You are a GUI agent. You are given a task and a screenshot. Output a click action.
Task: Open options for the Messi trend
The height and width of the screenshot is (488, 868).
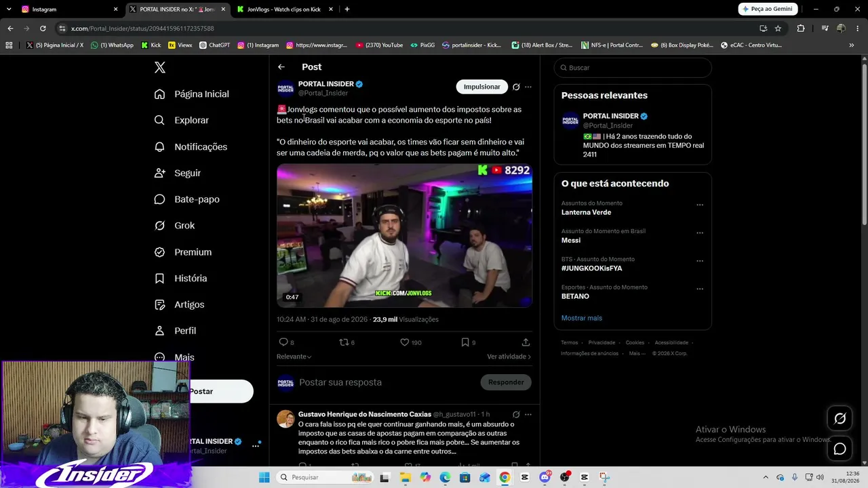tap(700, 232)
